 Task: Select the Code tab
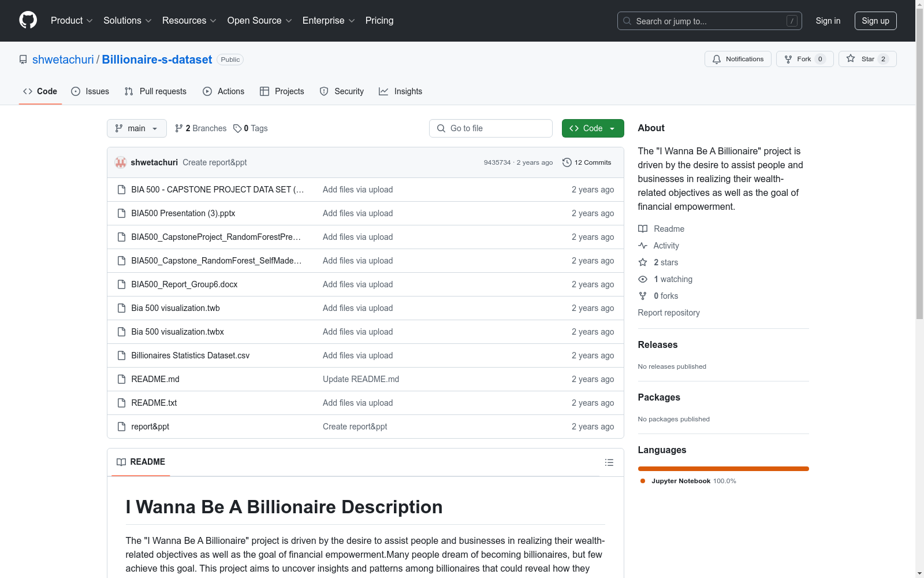click(40, 91)
